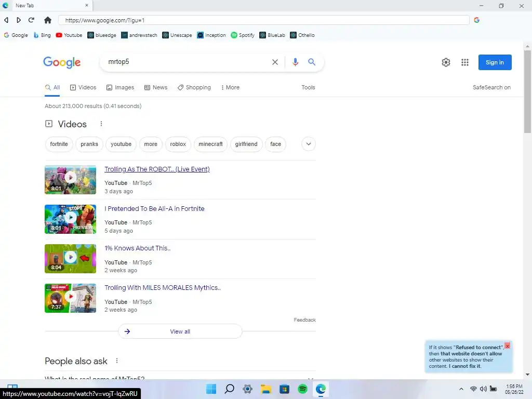This screenshot has width=532, height=399.
Task: Play the 1% Knows About This thumbnail
Action: [x=70, y=259]
